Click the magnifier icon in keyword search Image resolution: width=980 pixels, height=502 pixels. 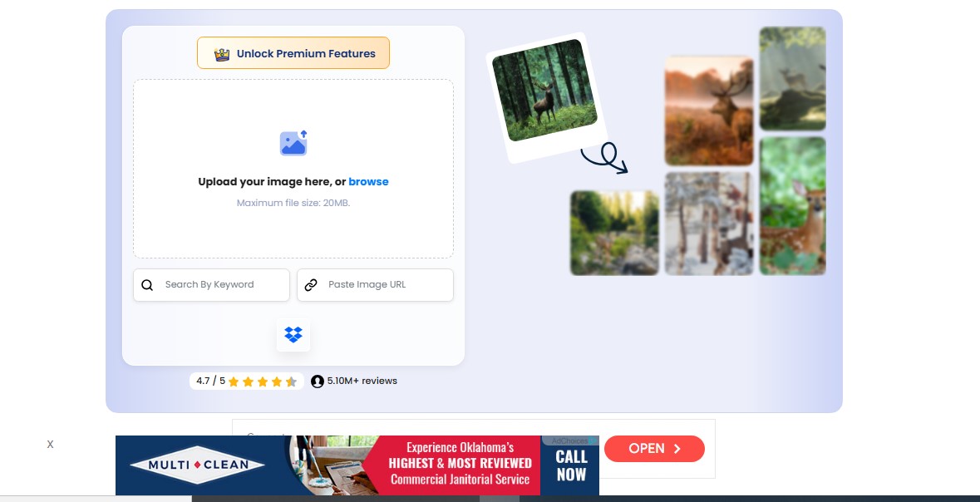[x=147, y=285]
